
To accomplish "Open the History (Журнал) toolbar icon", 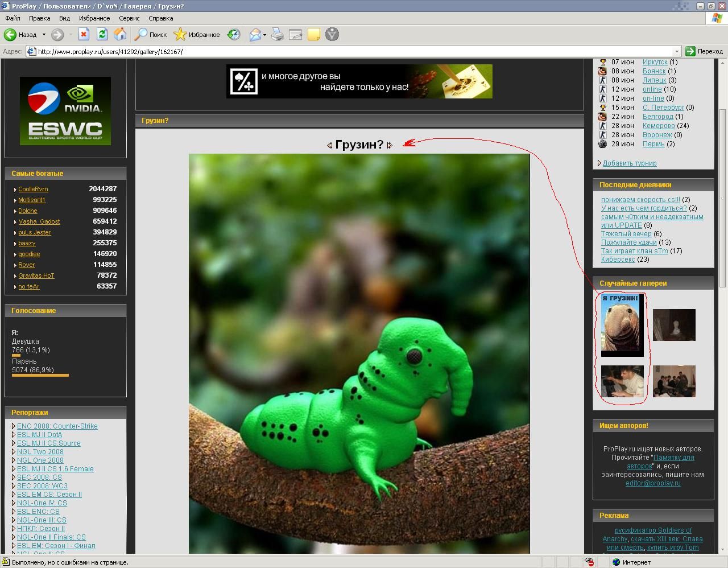I will 234,35.
